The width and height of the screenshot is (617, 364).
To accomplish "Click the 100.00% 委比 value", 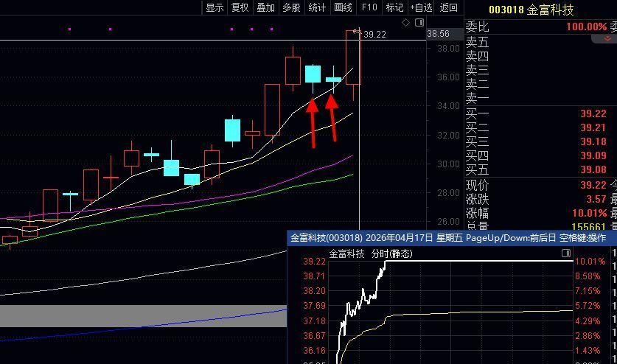I will (x=586, y=27).
